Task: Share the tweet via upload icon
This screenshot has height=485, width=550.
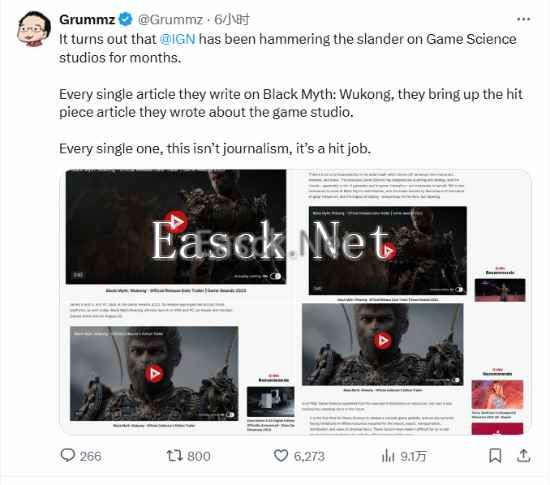Action: pos(523,456)
